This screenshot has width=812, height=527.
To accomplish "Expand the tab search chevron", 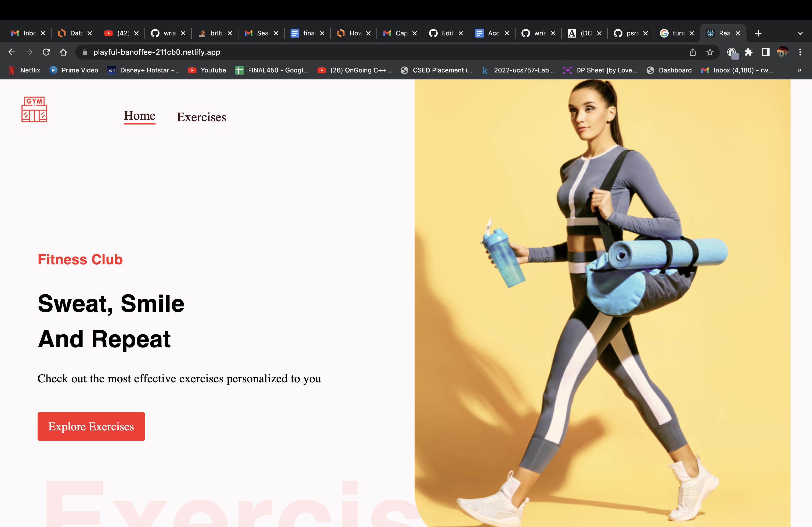I will click(800, 33).
